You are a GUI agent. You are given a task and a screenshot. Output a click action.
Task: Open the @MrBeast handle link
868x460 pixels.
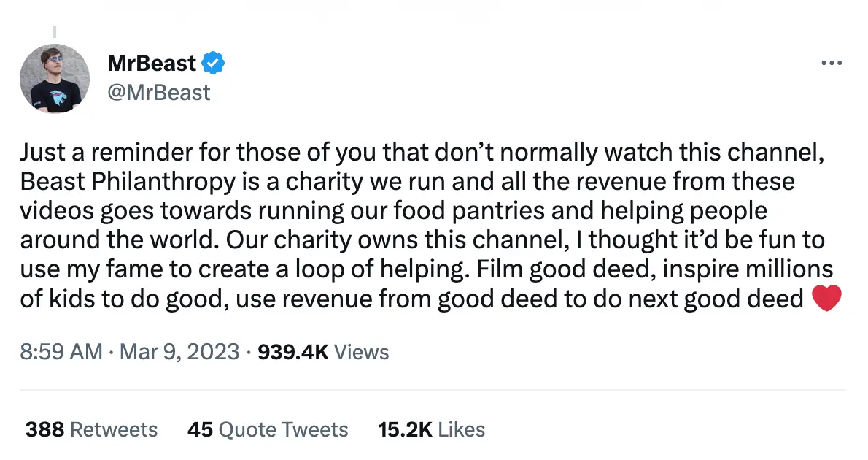(158, 92)
